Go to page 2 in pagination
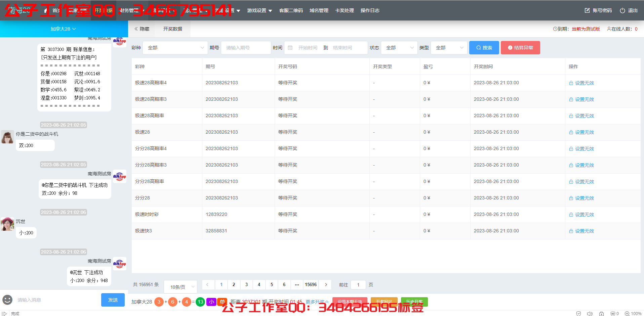Image resolution: width=644 pixels, height=316 pixels. click(x=234, y=284)
